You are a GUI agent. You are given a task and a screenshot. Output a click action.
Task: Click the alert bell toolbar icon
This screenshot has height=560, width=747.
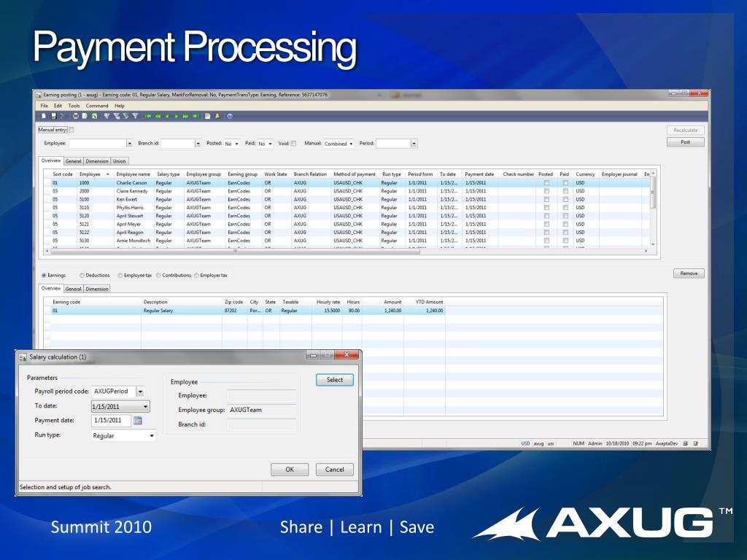coord(217,116)
